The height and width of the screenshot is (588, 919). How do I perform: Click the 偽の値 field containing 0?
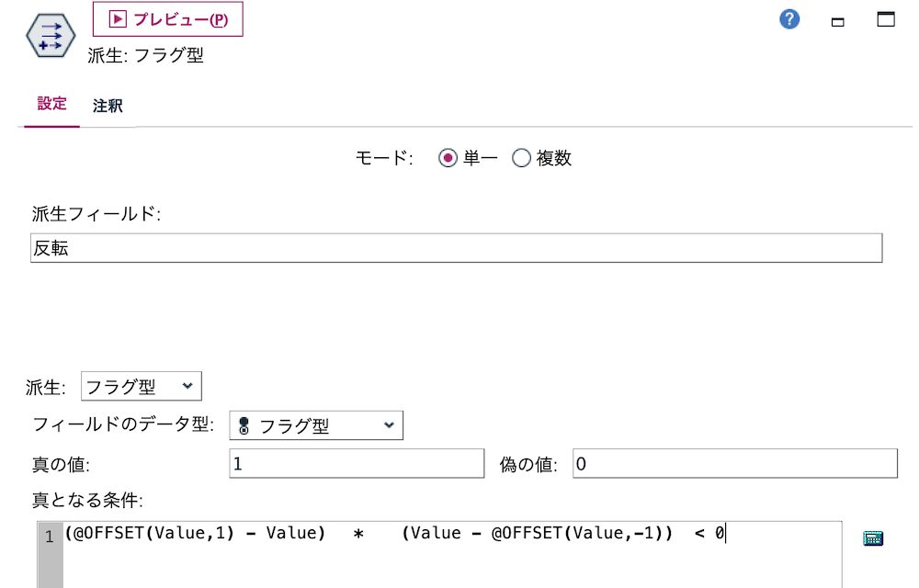coord(735,463)
